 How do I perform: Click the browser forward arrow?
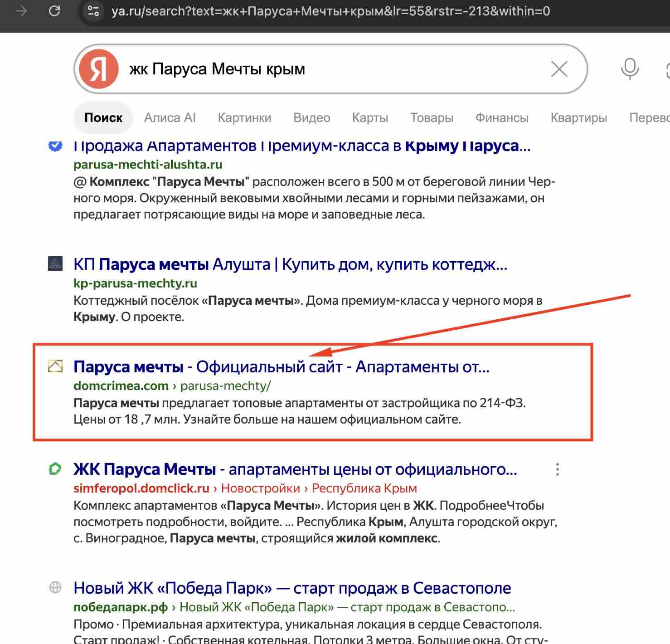coord(21,11)
